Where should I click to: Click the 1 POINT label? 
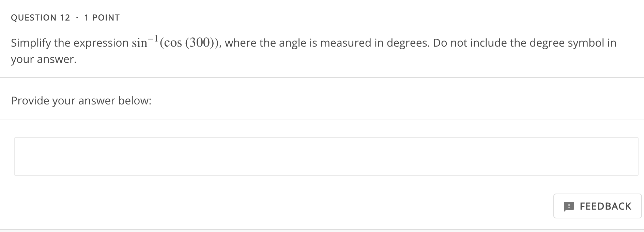(x=102, y=18)
